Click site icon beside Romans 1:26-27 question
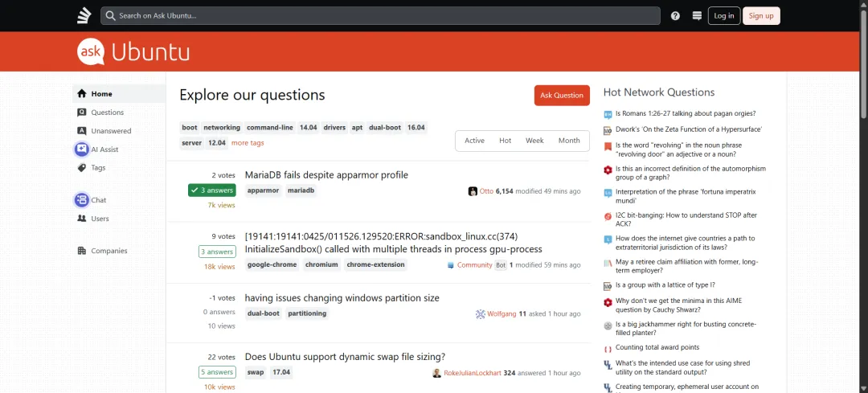The image size is (868, 393). coord(608,115)
